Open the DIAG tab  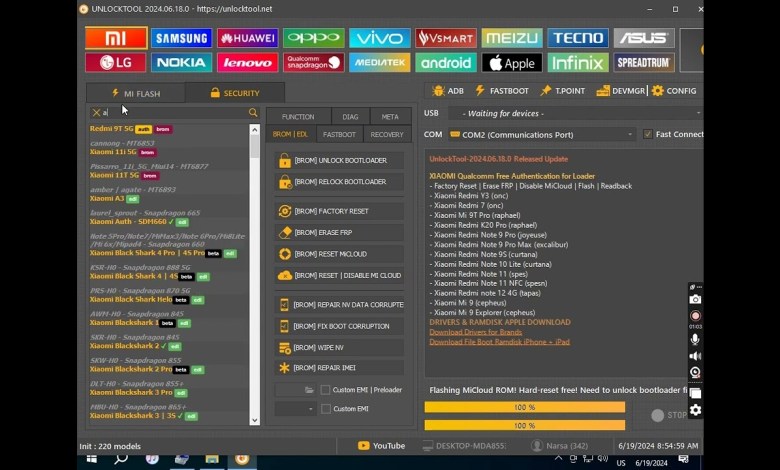350,117
